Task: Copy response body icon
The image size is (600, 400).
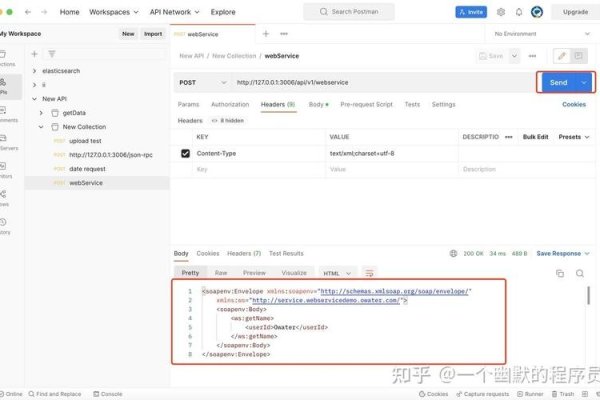Action: click(560, 273)
